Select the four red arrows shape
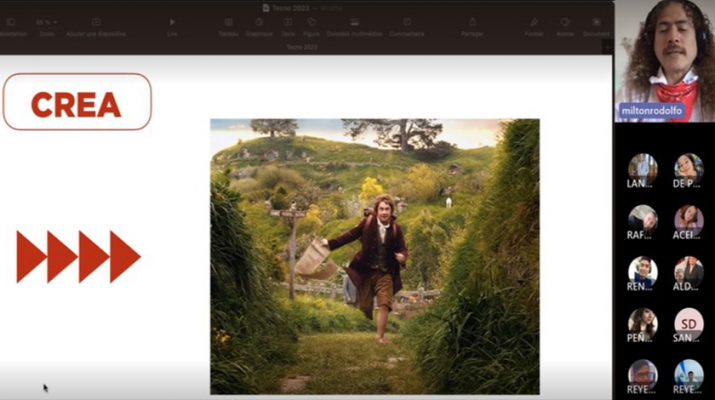The height and width of the screenshot is (400, 715). 78,256
